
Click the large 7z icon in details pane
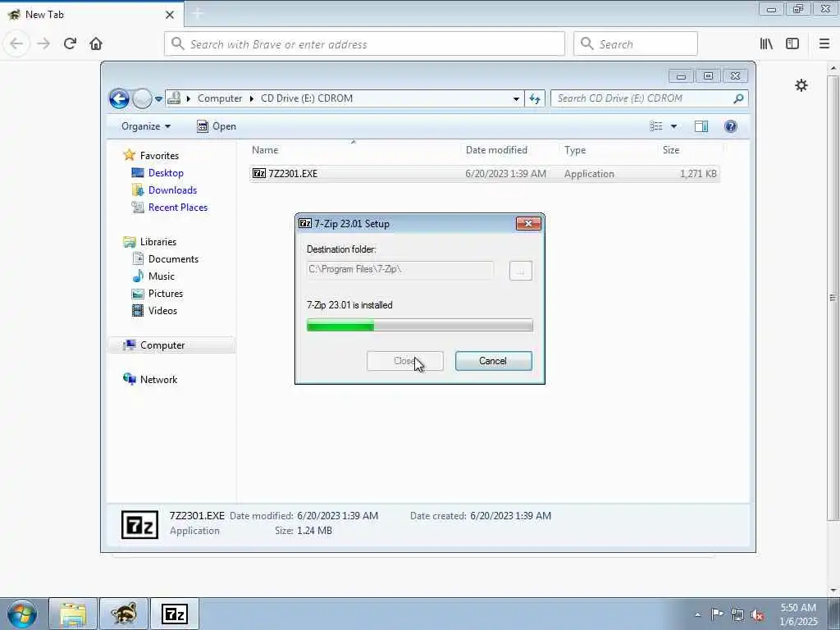tap(139, 524)
